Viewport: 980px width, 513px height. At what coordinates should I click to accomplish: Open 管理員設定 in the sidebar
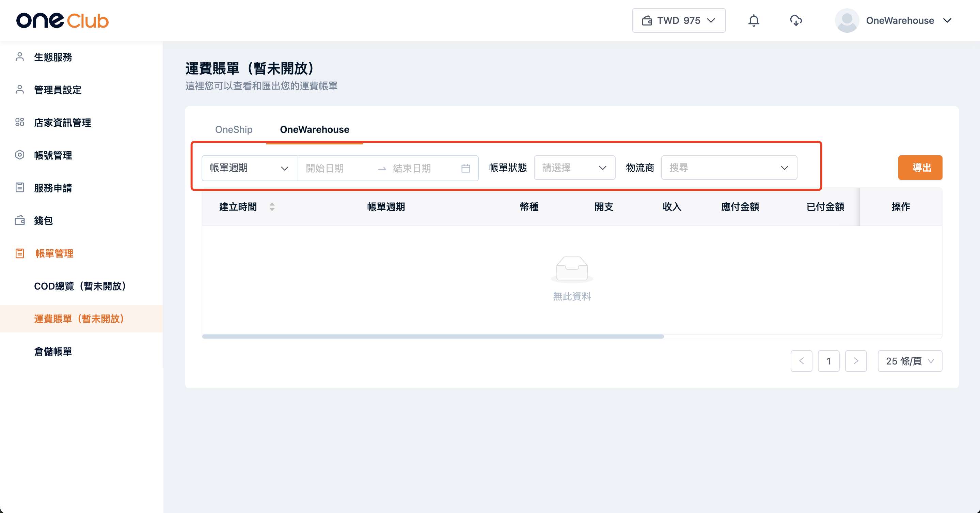pyautogui.click(x=58, y=90)
